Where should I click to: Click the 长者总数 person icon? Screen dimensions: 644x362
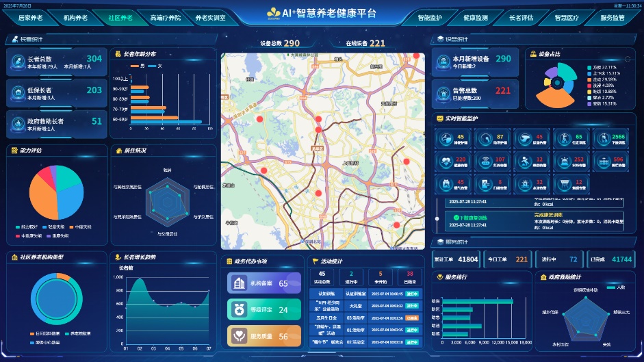(x=18, y=62)
